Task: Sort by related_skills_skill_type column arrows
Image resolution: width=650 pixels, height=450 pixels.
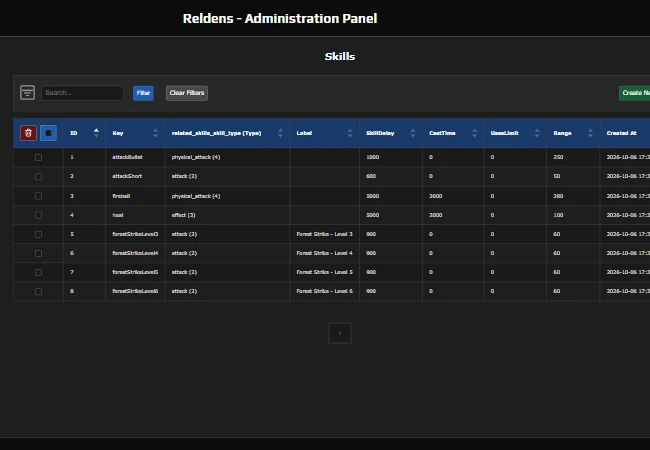Action: coord(280,133)
